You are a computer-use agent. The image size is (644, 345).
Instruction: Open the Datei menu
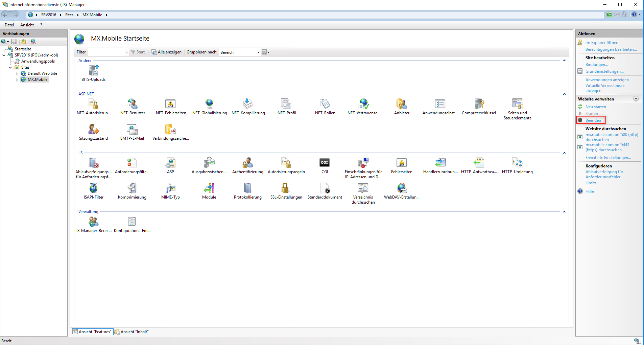pos(9,25)
